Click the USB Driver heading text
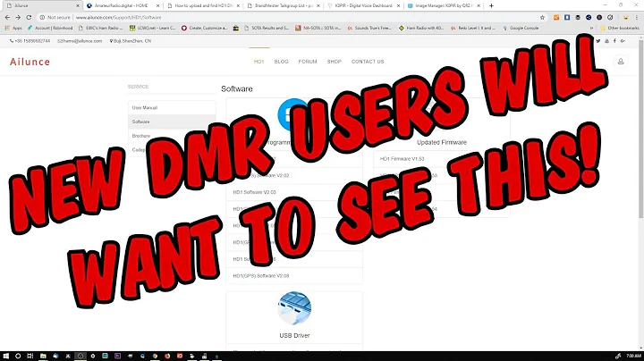Screen dimensions: 644x361 click(294, 335)
